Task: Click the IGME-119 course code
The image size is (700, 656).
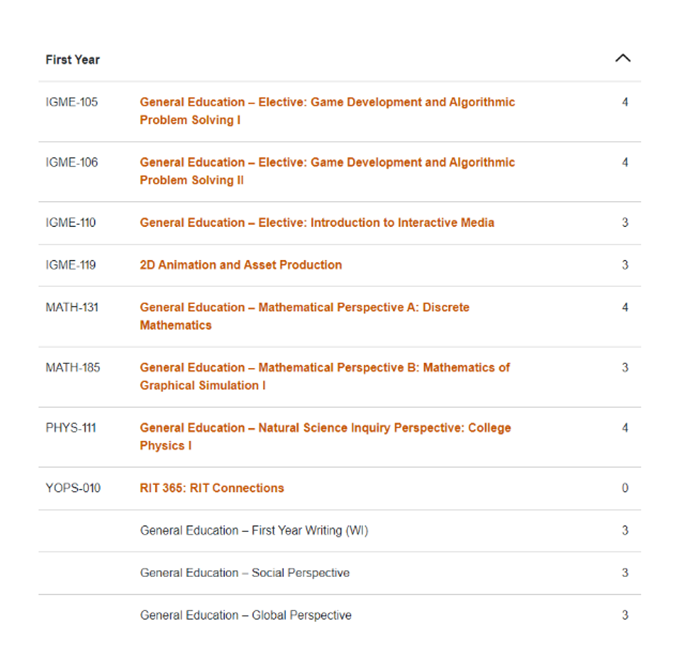Action: (x=71, y=265)
